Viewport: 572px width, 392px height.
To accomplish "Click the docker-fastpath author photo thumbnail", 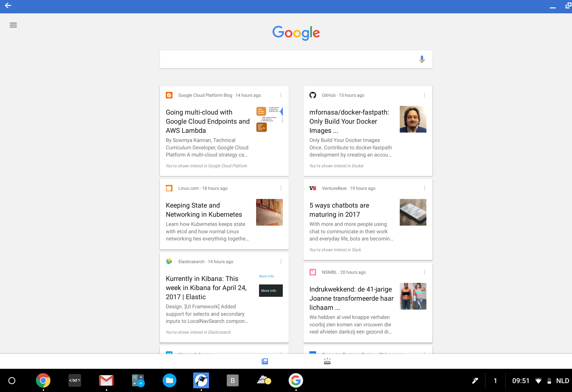I will click(x=413, y=119).
